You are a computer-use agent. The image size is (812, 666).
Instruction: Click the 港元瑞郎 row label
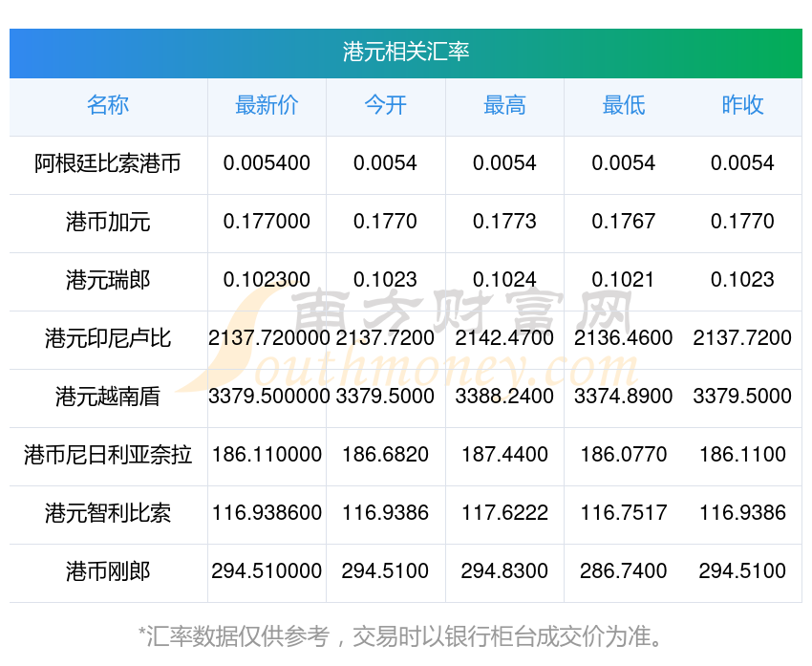tap(108, 280)
